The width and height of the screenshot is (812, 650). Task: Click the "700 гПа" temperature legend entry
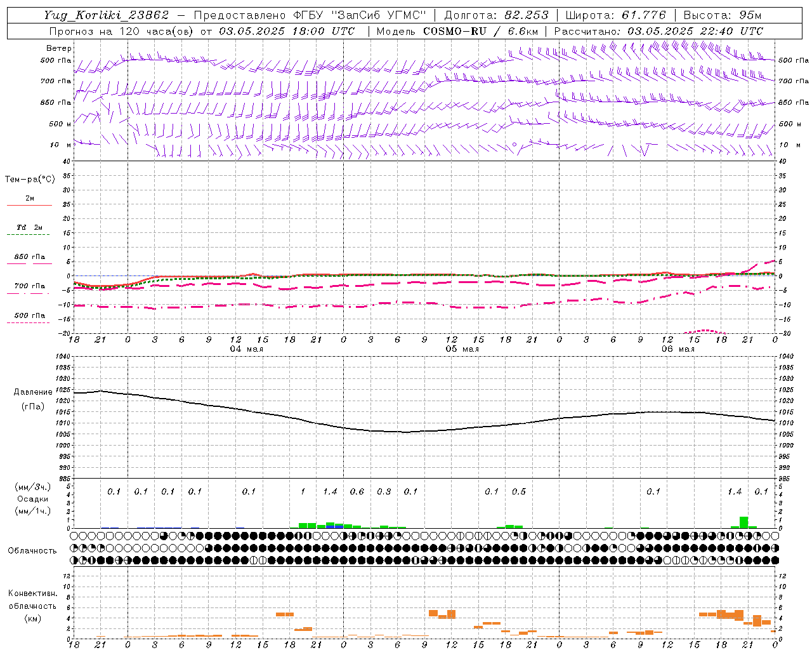(x=29, y=286)
